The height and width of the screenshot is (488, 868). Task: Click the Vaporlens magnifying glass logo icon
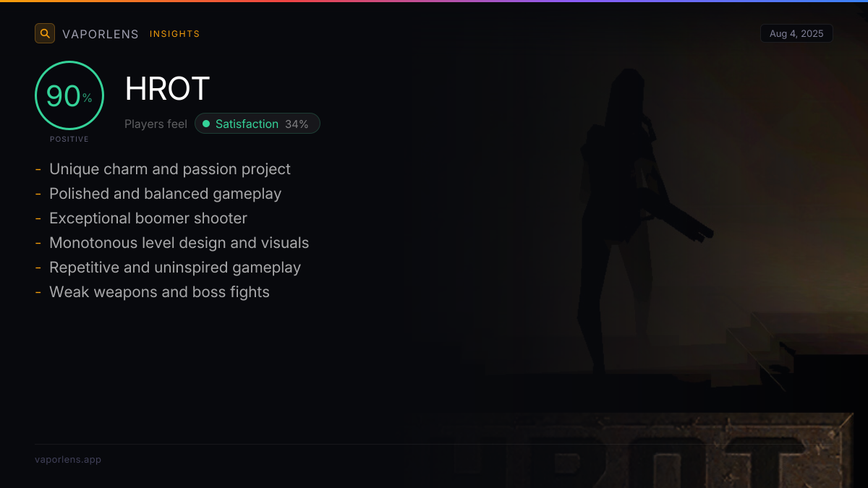[45, 33]
